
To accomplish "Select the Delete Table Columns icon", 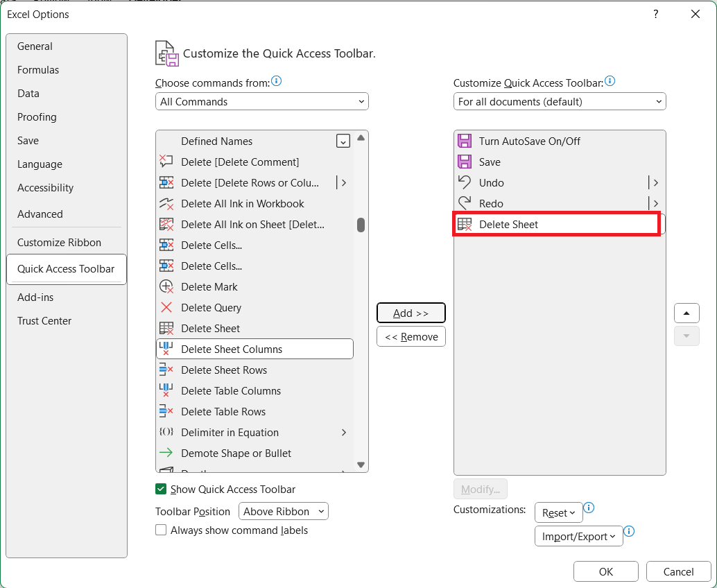I will coord(166,390).
